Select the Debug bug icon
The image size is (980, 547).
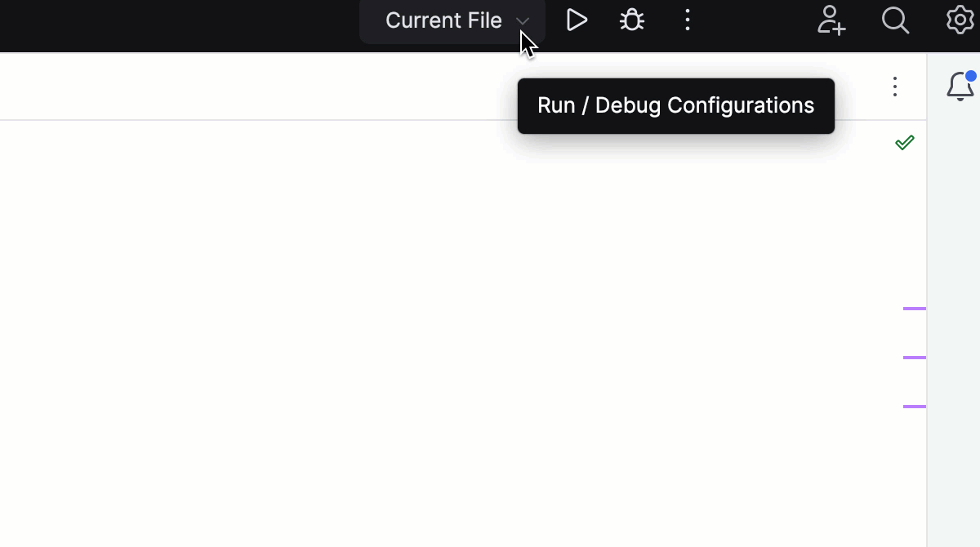631,20
